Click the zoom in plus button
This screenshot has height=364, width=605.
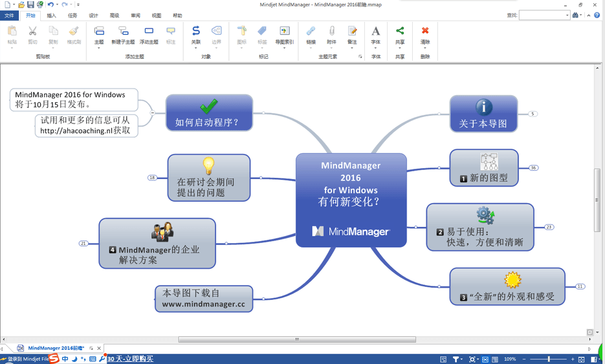pos(573,359)
